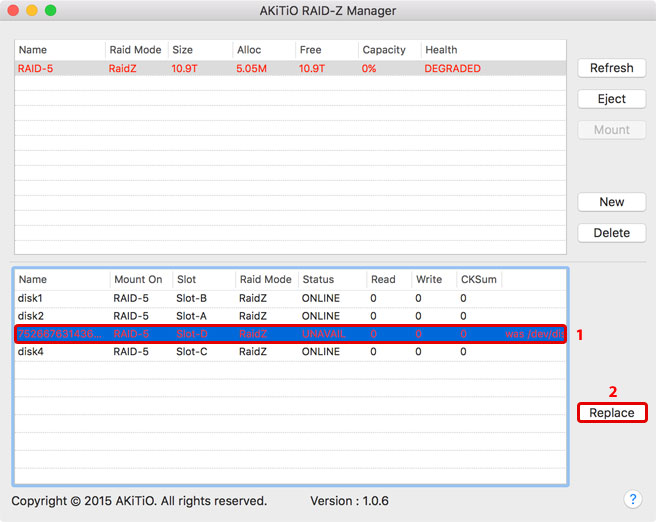Minimize the window with the yellow button
This screenshot has width=656, height=522.
point(31,10)
